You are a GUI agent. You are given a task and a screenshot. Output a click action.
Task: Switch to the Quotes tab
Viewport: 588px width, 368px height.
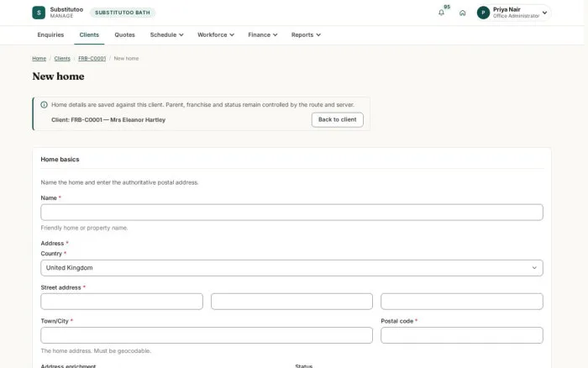[124, 35]
